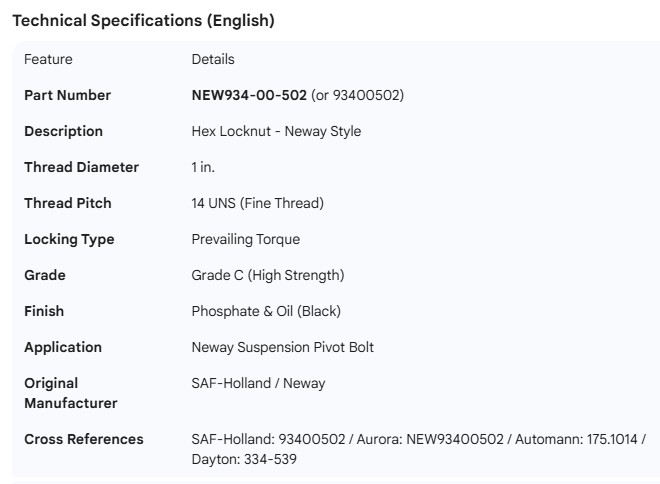
Task: Click the 'Original Manufacturer' row label
Action: pyautogui.click(x=70, y=393)
